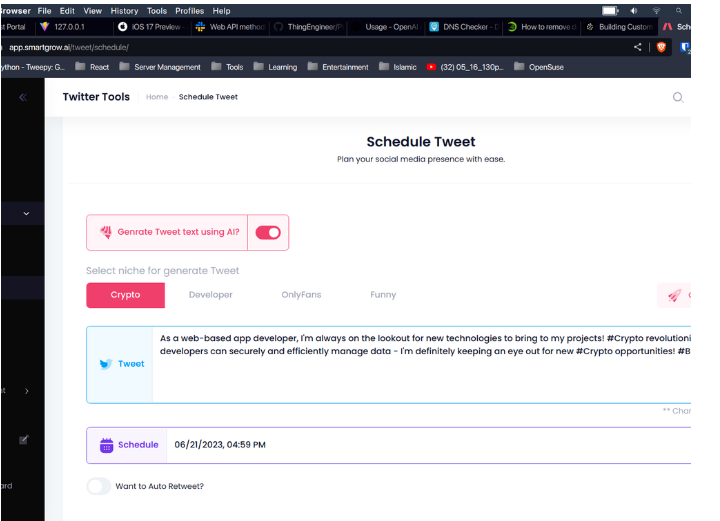The width and height of the screenshot is (720, 521).
Task: Open the Entertainment bookmarks folder
Action: 338,67
